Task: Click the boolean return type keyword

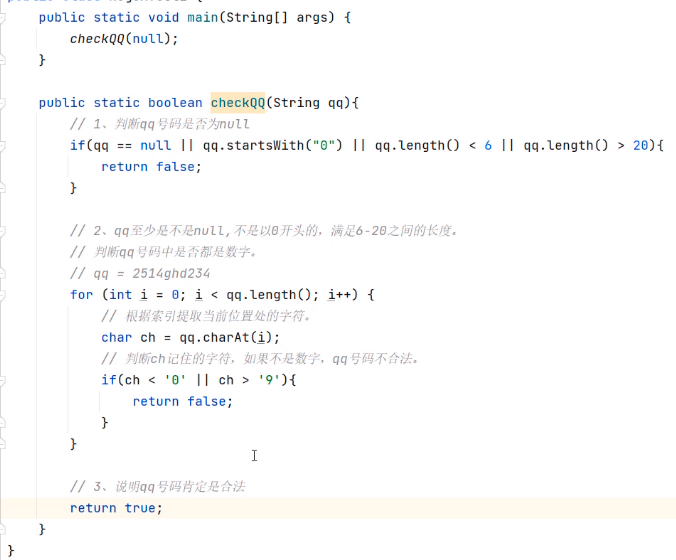Action: pyautogui.click(x=175, y=103)
